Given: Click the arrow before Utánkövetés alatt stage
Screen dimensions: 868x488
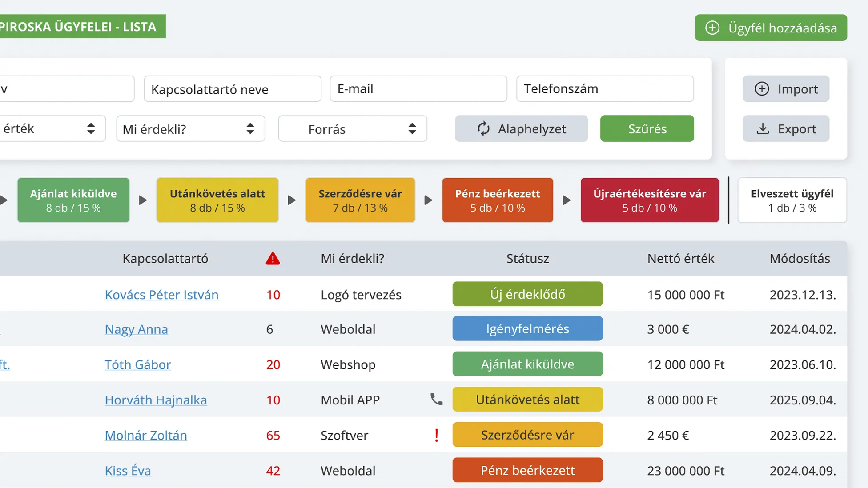Looking at the screenshot, I should pos(143,200).
